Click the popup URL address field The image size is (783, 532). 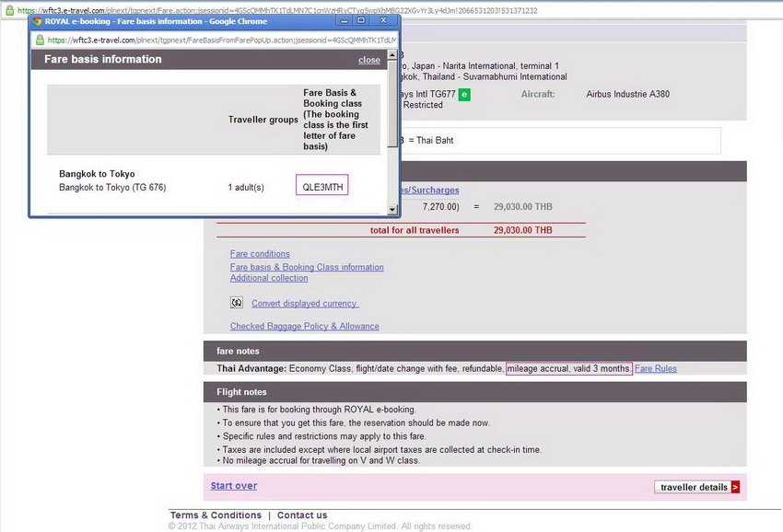[x=222, y=40]
